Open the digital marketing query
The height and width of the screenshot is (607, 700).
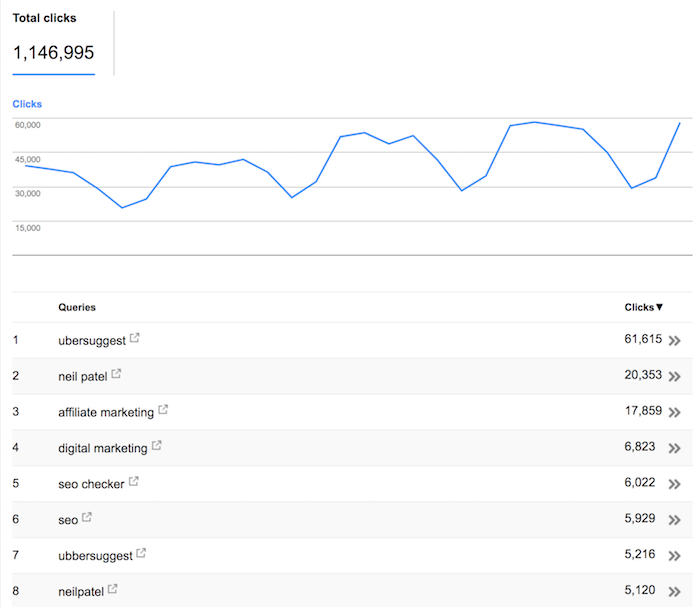pyautogui.click(x=103, y=448)
